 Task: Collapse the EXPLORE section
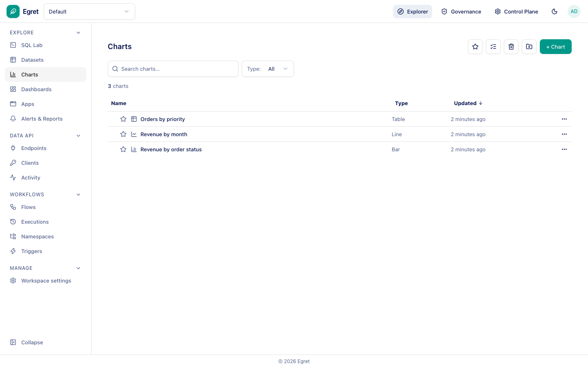[78, 33]
